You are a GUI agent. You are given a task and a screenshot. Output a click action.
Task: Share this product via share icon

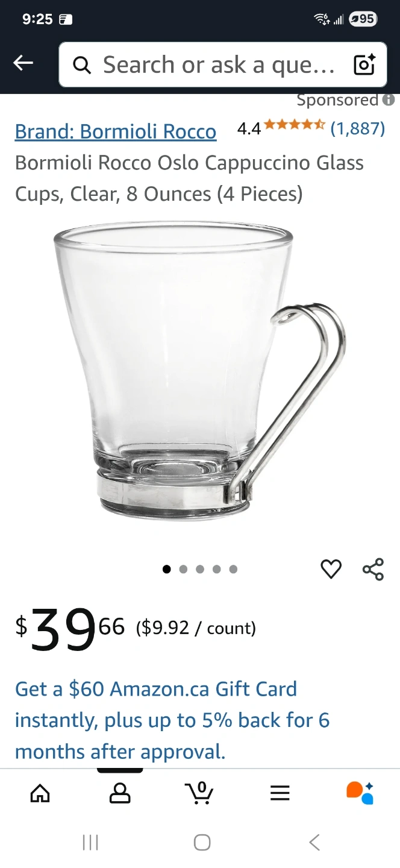(373, 569)
